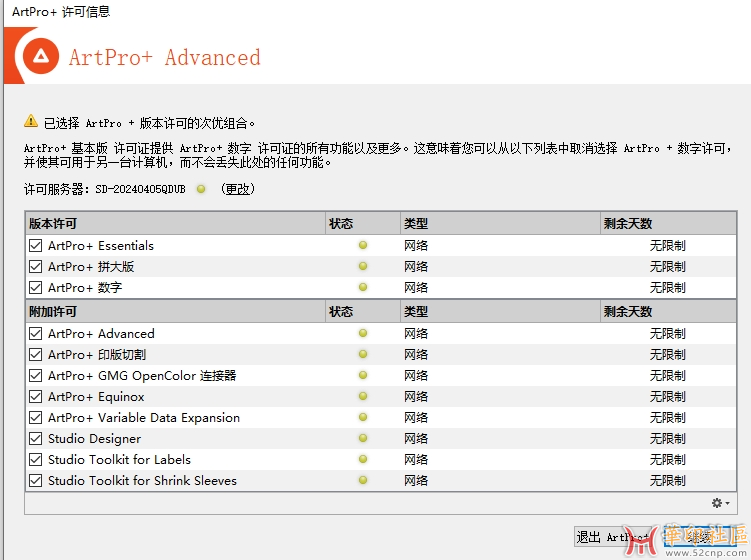Click status dot for Studio Toolkit for Labels
Screen dimensions: 751x560
pos(363,459)
